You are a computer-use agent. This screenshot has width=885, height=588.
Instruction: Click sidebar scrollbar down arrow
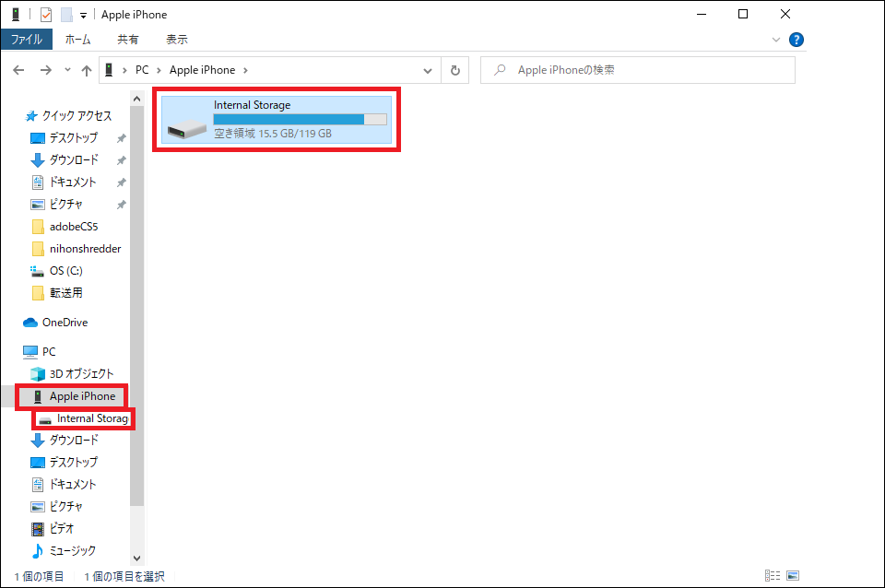pyautogui.click(x=136, y=558)
